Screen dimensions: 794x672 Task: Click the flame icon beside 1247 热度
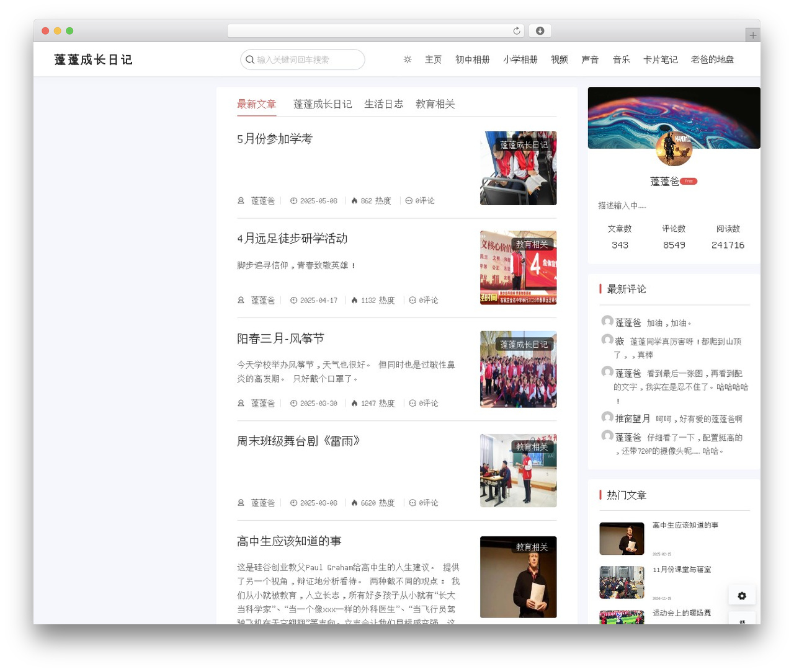354,403
